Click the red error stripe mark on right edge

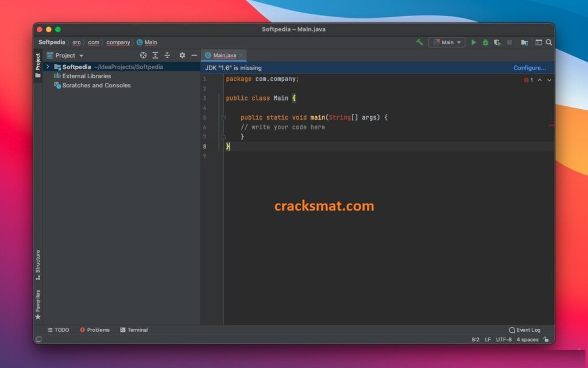click(x=551, y=125)
